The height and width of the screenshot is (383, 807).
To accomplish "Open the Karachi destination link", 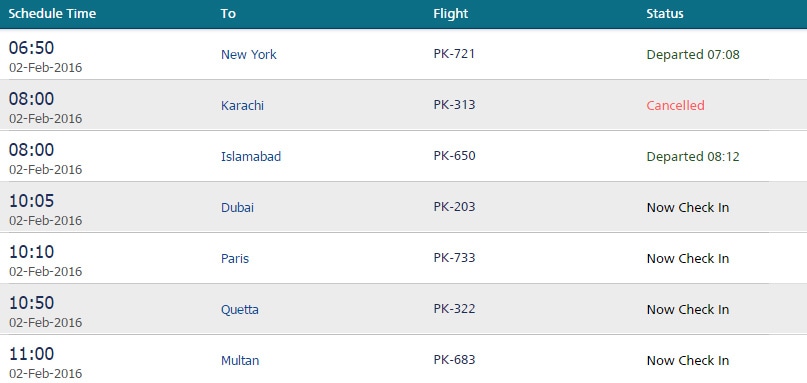I will pyautogui.click(x=242, y=106).
